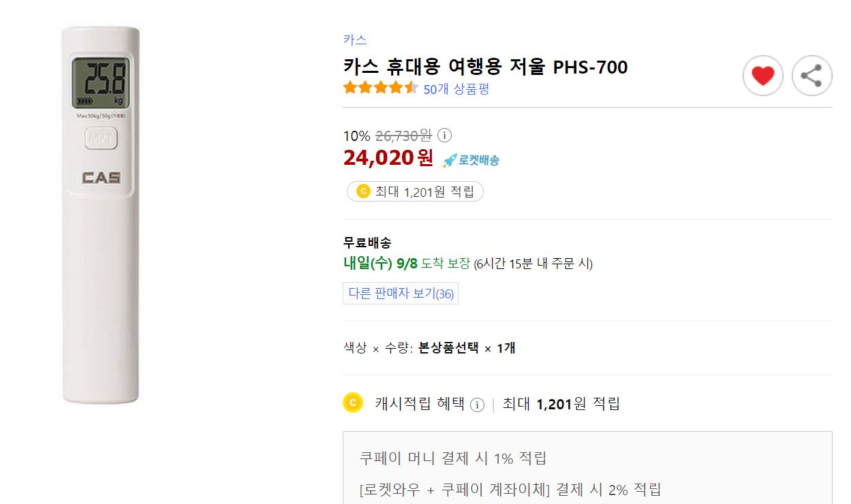Click the red heart wishlist icon
This screenshot has width=851, height=504.
(x=762, y=76)
